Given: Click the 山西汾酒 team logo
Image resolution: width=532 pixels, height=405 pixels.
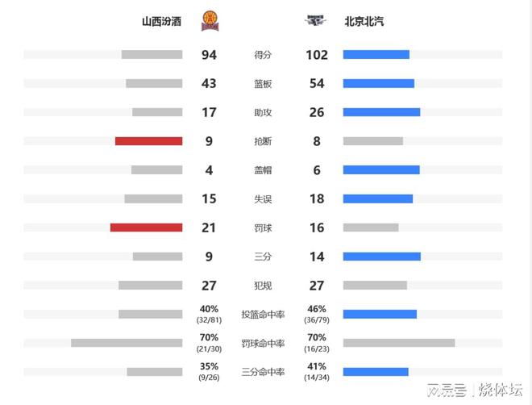Looking at the screenshot, I should (x=210, y=21).
